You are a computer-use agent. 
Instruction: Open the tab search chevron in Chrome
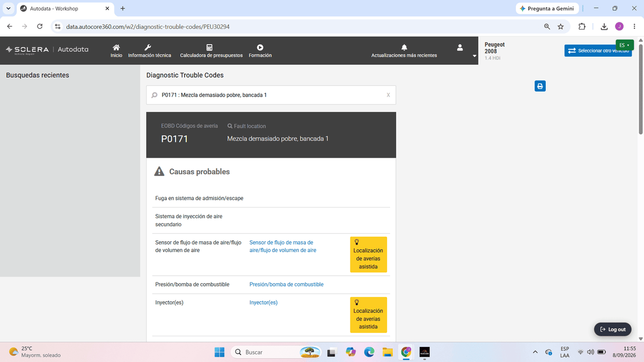coord(8,9)
